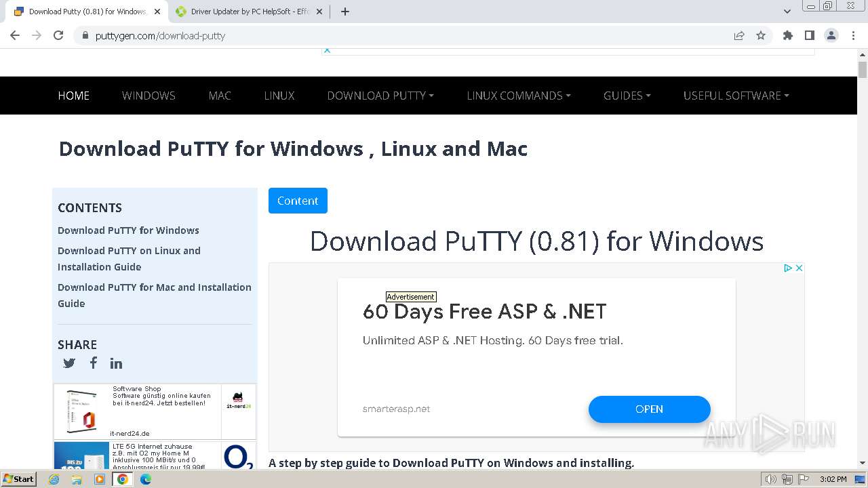868x488 pixels.
Task: Click the Chrome taskbar icon
Action: pyautogui.click(x=122, y=479)
